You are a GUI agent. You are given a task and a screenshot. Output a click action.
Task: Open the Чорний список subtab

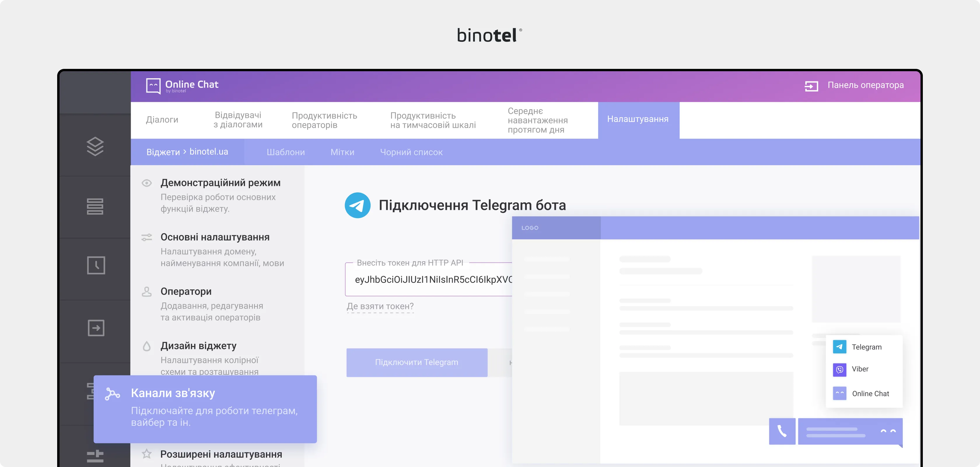click(x=411, y=152)
